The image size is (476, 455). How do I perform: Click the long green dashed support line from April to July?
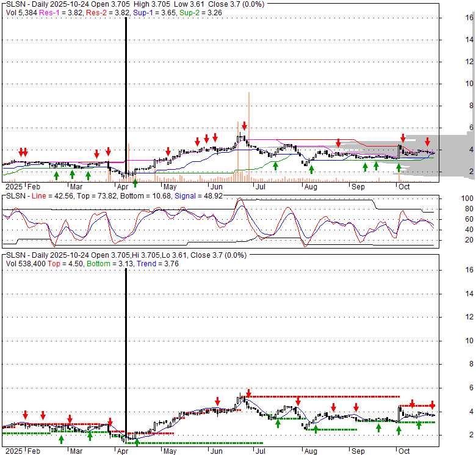(194, 443)
